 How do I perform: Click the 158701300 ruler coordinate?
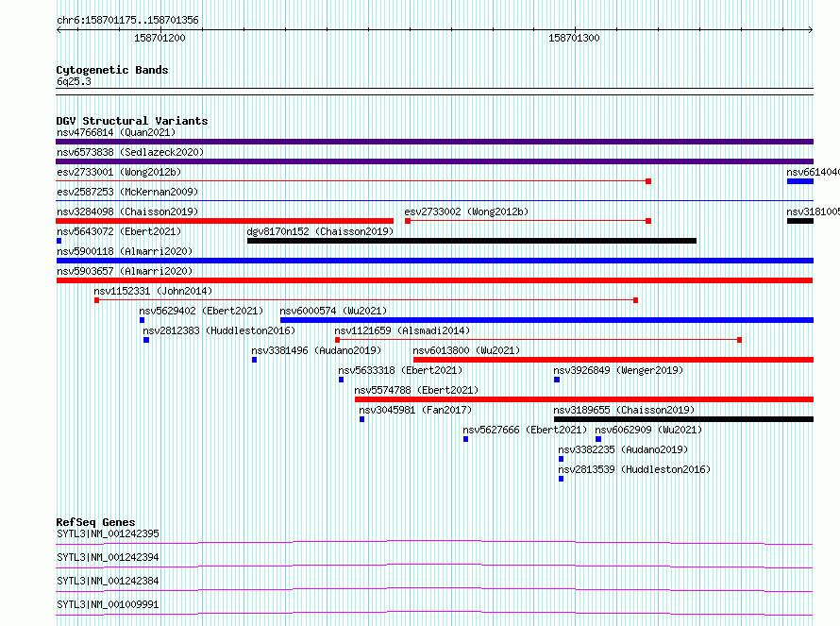tap(574, 38)
